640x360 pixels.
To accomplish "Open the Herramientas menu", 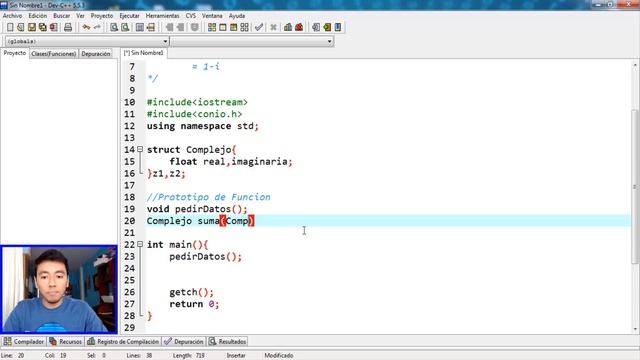I will pos(162,16).
